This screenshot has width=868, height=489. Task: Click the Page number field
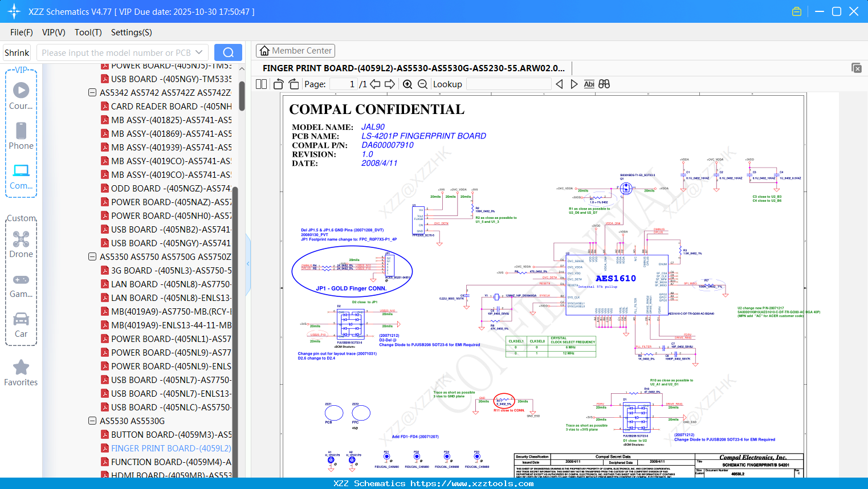pyautogui.click(x=344, y=84)
